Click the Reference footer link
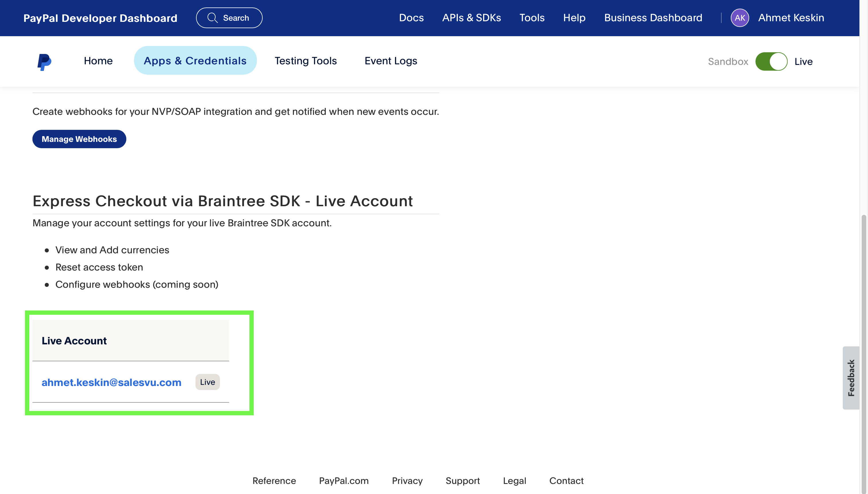Viewport: 868px width, 494px height. [274, 481]
